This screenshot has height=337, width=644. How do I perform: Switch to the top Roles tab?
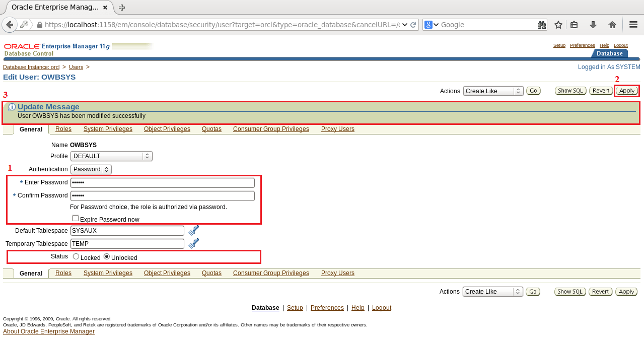click(x=63, y=129)
